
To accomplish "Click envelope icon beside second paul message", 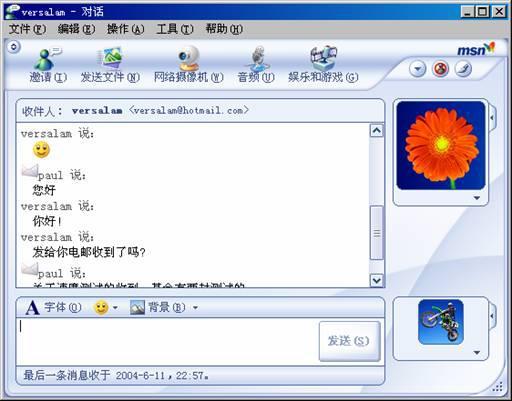I will pyautogui.click(x=30, y=269).
